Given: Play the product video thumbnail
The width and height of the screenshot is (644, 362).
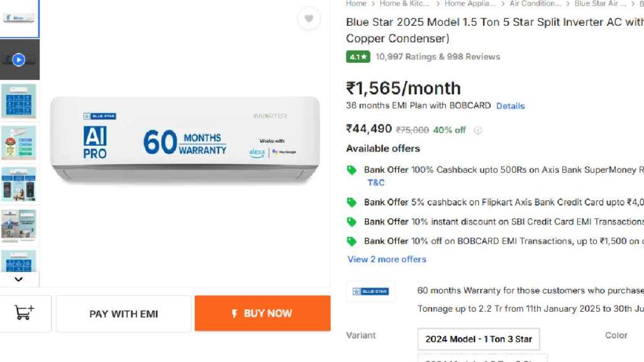Looking at the screenshot, I should click(19, 60).
